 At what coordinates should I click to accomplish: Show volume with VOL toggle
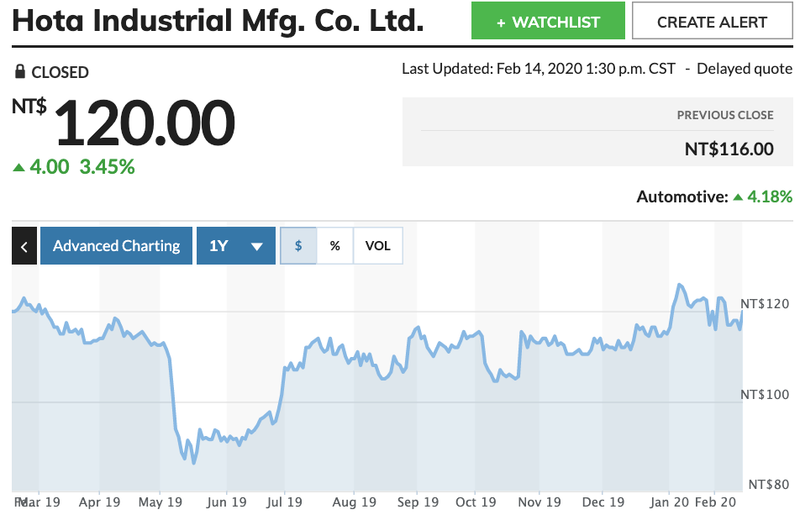(378, 246)
